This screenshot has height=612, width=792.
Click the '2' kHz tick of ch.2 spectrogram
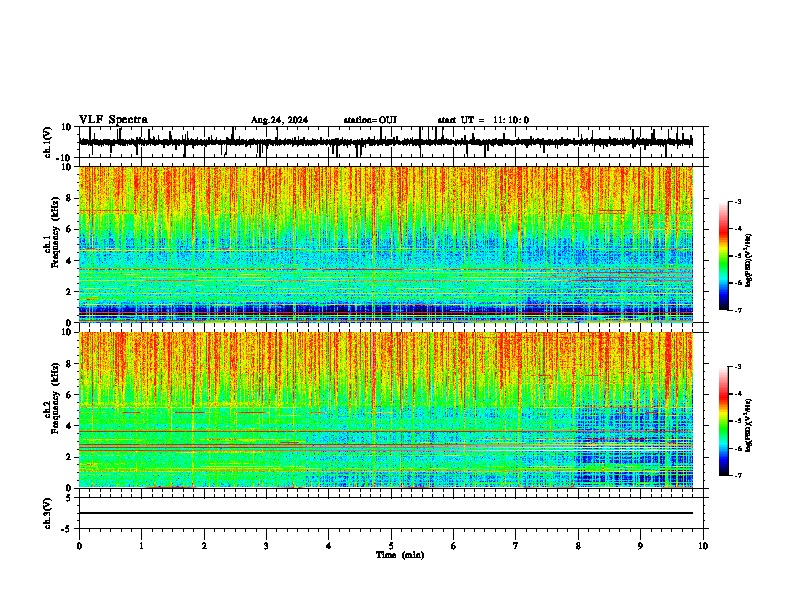(x=71, y=457)
